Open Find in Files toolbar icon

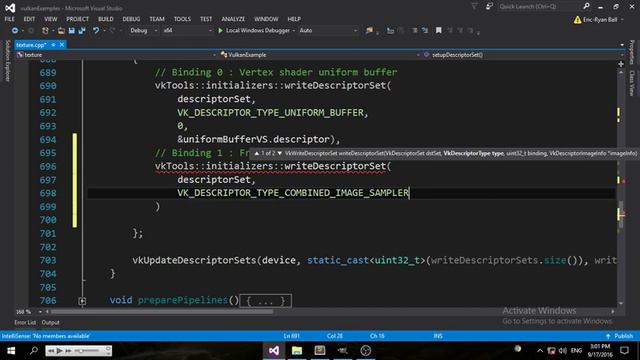click(369, 31)
